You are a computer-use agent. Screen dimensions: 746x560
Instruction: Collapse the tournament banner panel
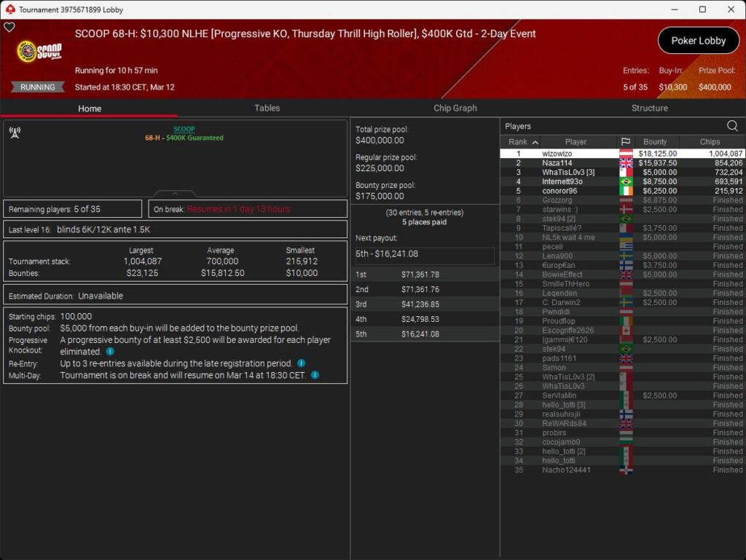(175, 194)
